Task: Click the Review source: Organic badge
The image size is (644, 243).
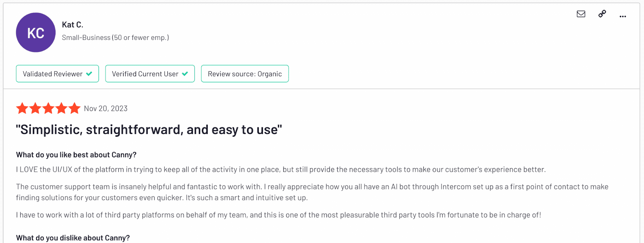Action: (x=245, y=74)
